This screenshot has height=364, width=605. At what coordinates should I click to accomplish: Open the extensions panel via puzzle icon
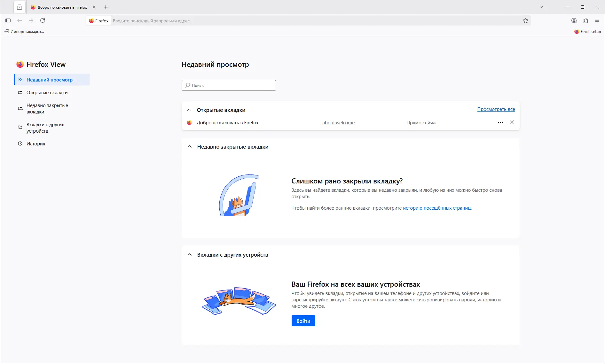point(585,20)
